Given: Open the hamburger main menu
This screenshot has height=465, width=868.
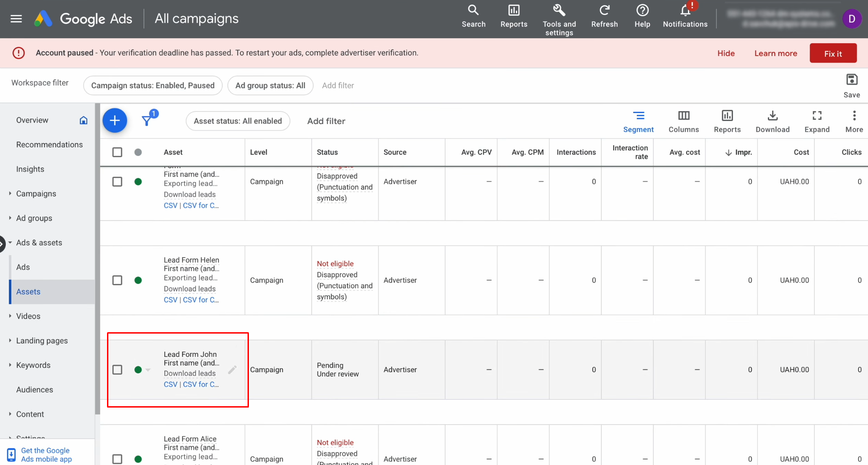Looking at the screenshot, I should point(16,19).
